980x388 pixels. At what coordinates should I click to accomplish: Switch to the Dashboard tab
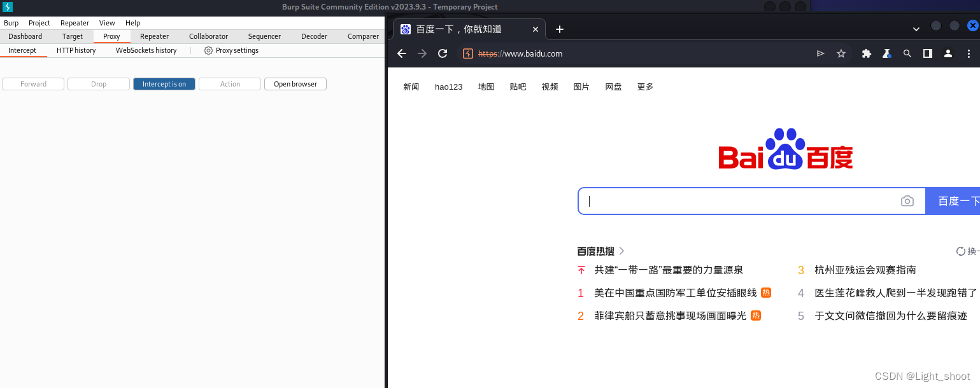[25, 36]
